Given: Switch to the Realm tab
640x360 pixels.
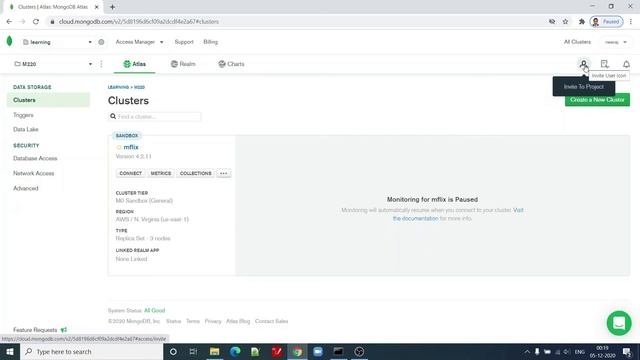Looking at the screenshot, I should [183, 64].
